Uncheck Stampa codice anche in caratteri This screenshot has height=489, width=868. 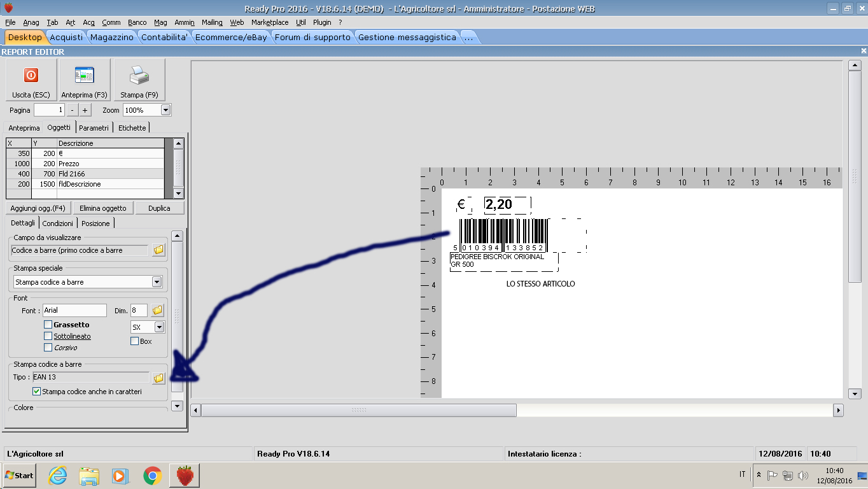36,392
